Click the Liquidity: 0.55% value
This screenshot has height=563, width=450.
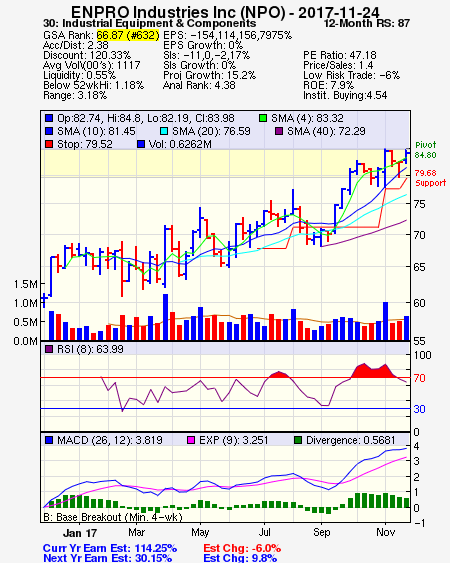coord(79,75)
